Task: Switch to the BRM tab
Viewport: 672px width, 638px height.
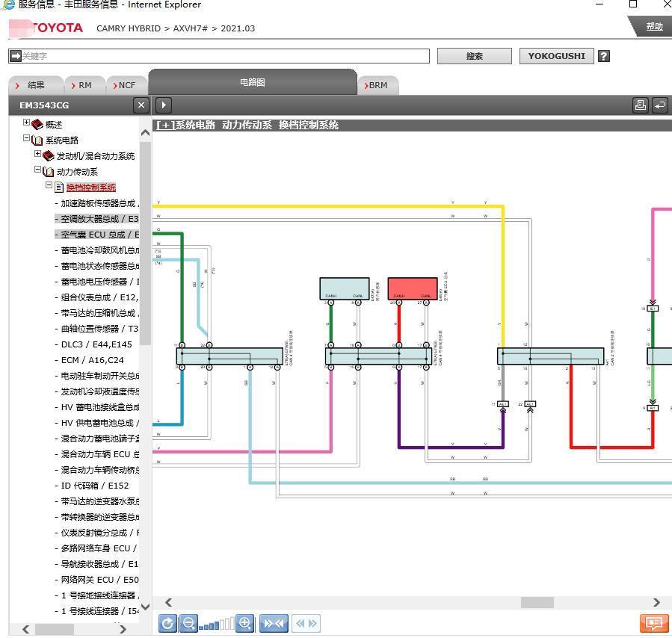Action: coord(378,85)
